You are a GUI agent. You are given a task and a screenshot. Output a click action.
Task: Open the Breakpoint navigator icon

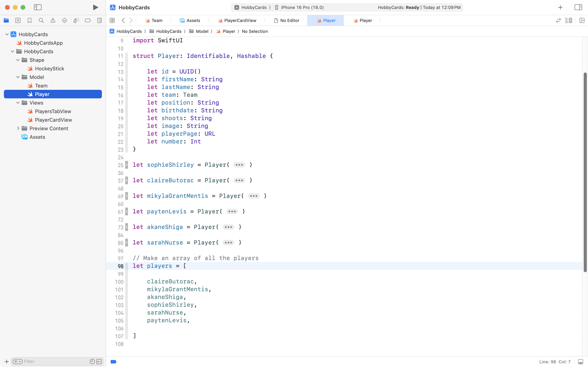click(x=88, y=20)
